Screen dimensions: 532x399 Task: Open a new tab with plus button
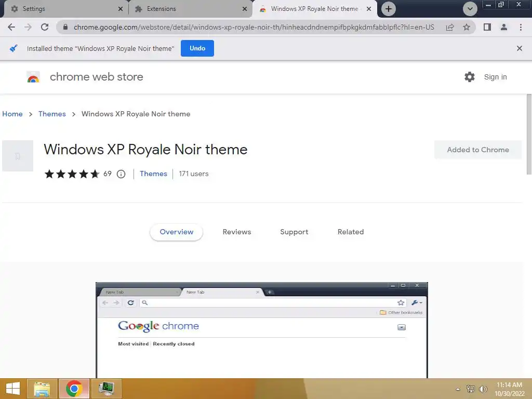[x=389, y=9]
